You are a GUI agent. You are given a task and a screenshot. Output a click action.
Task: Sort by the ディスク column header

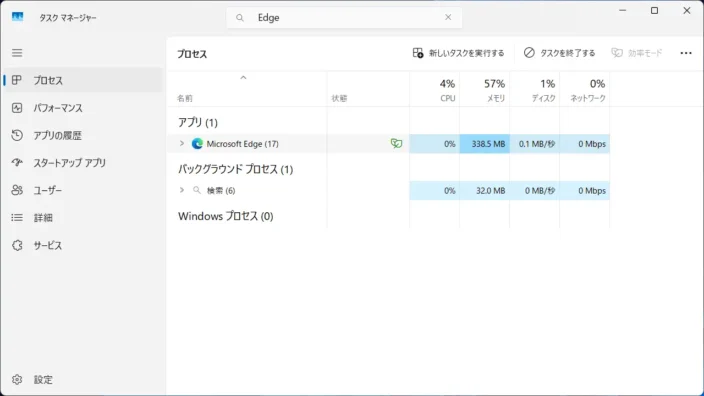click(x=534, y=89)
